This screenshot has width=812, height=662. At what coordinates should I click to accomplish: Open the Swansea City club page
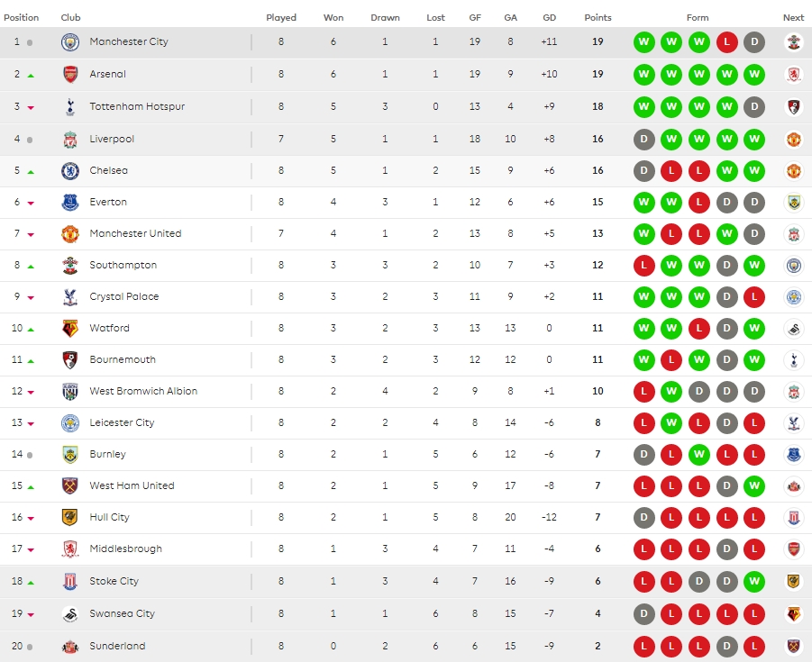point(122,614)
